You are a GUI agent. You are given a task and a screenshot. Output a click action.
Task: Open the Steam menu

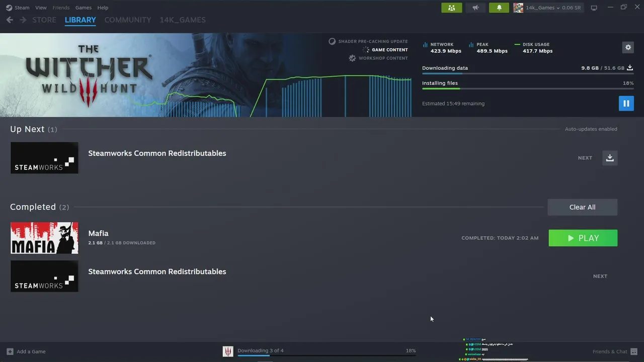[x=22, y=8]
